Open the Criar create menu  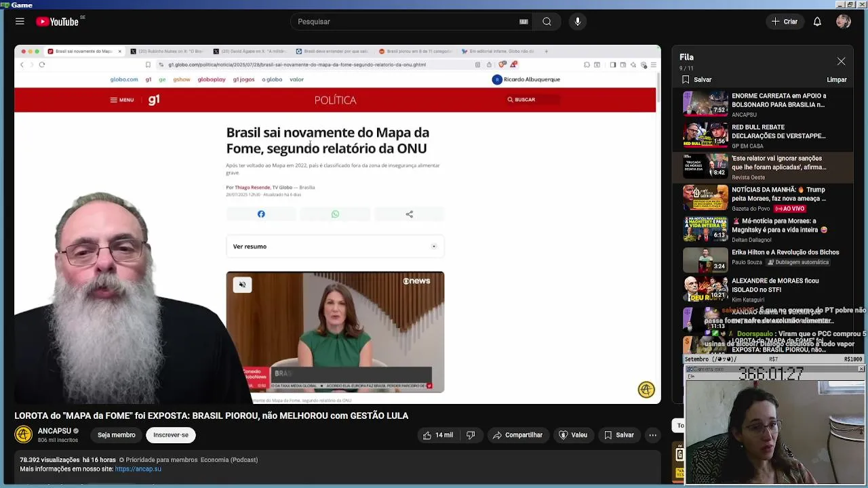tap(785, 22)
